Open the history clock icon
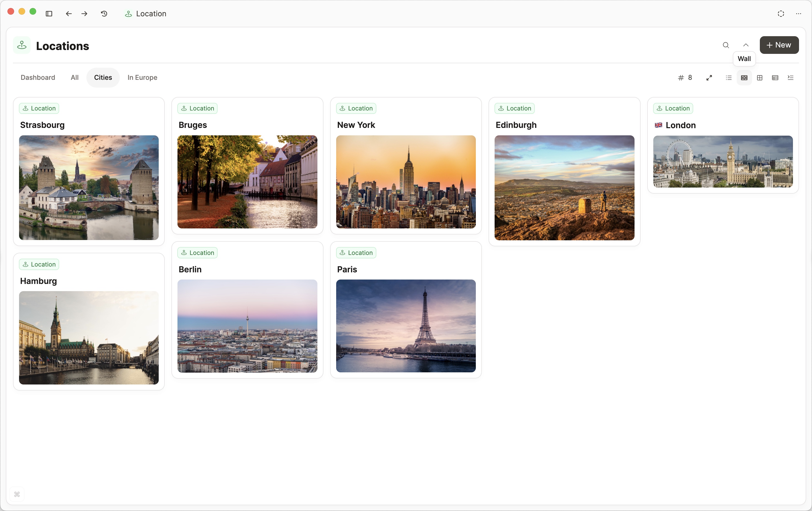 (x=104, y=14)
